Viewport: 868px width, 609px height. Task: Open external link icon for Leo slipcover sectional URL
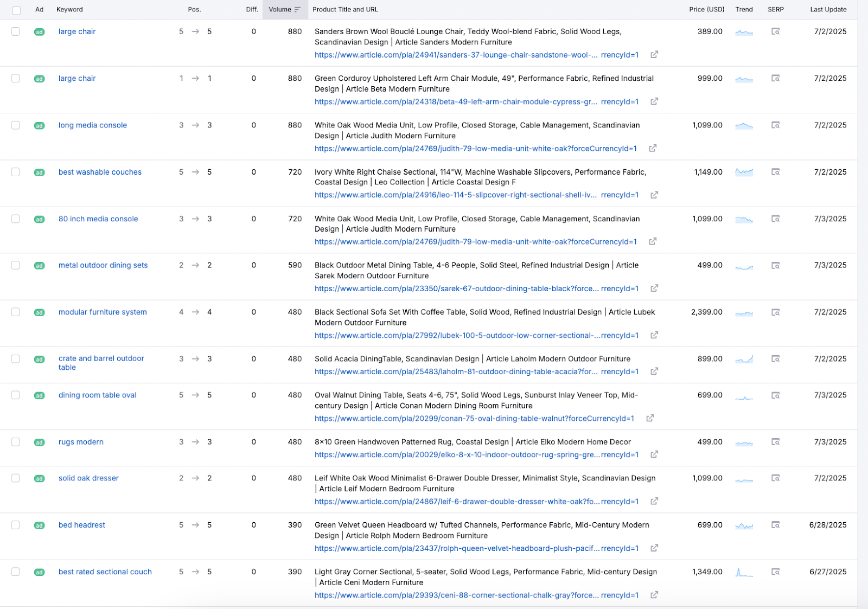click(654, 195)
